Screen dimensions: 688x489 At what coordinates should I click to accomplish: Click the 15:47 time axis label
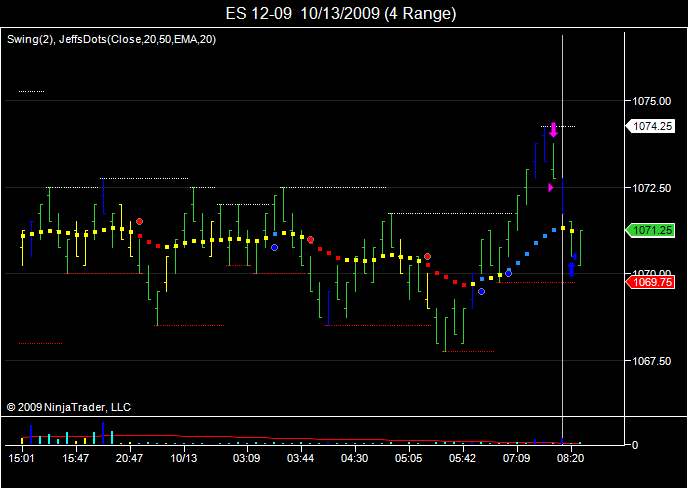click(x=76, y=459)
